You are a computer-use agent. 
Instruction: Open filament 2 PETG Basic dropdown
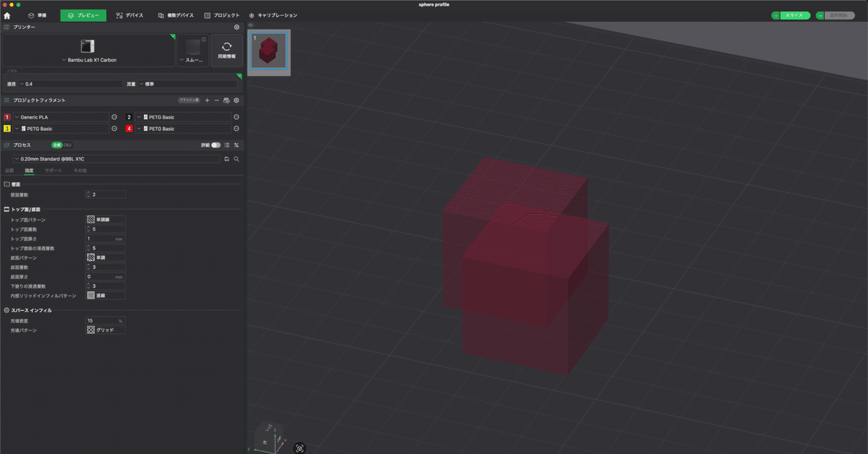click(183, 116)
